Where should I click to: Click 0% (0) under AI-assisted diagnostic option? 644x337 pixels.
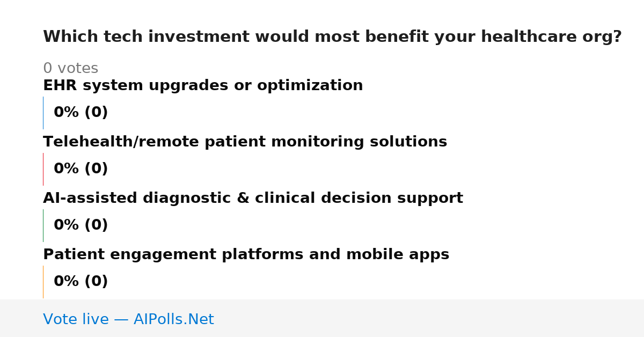(80, 225)
